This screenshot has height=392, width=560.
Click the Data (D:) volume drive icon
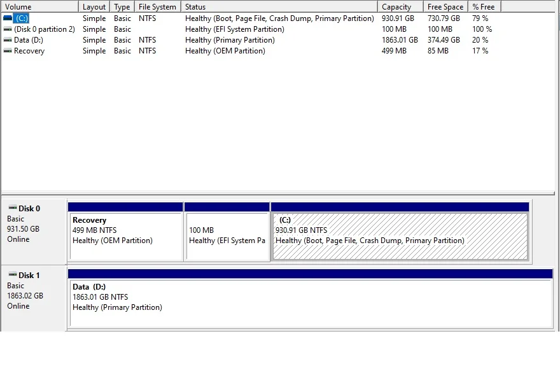coord(8,39)
